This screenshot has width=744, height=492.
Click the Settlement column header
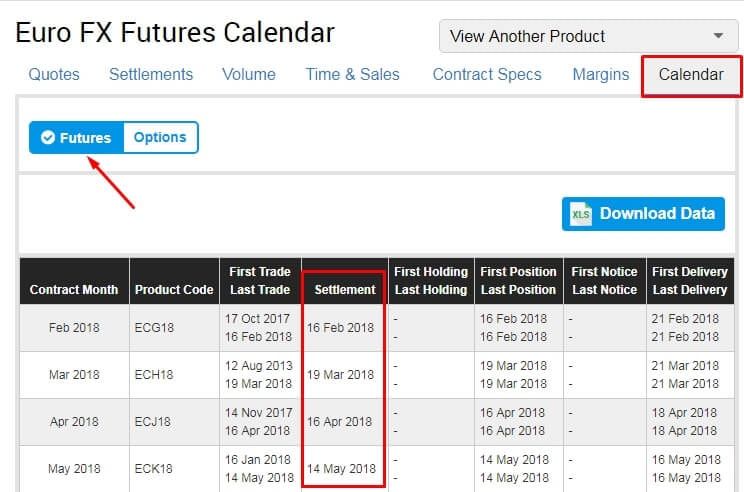[344, 290]
